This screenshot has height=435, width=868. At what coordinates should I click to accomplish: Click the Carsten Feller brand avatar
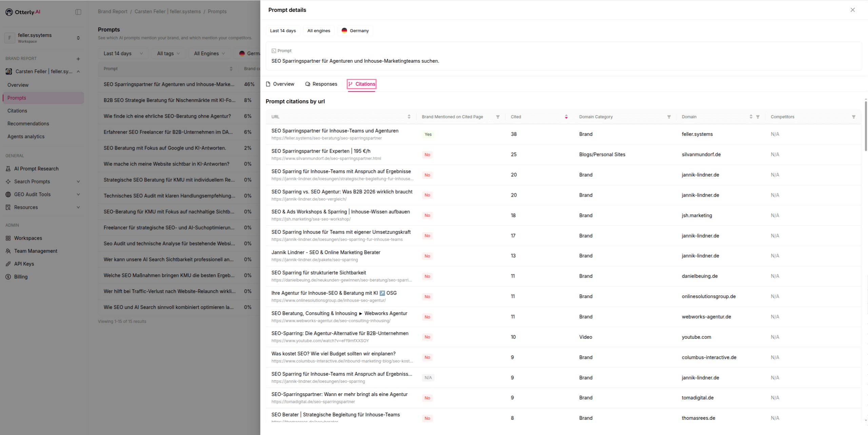click(x=9, y=72)
